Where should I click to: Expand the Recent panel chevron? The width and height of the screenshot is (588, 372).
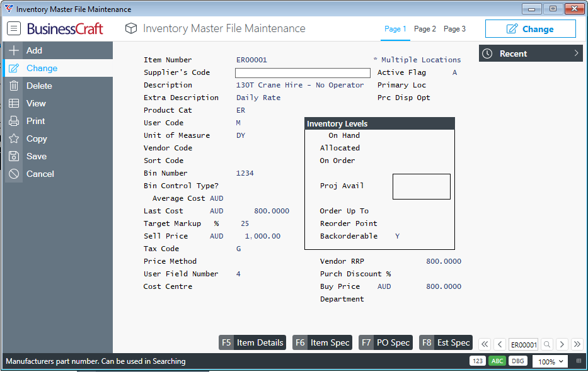point(576,54)
